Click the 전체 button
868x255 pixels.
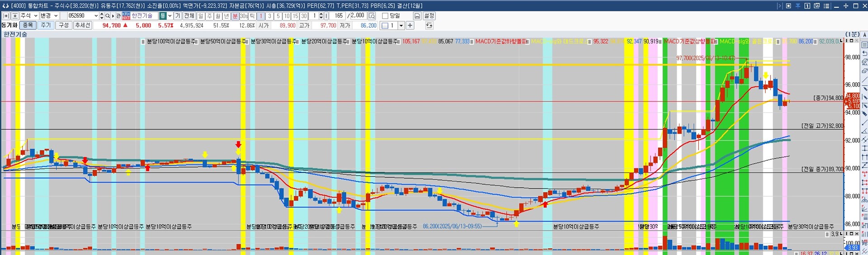[x=189, y=16]
